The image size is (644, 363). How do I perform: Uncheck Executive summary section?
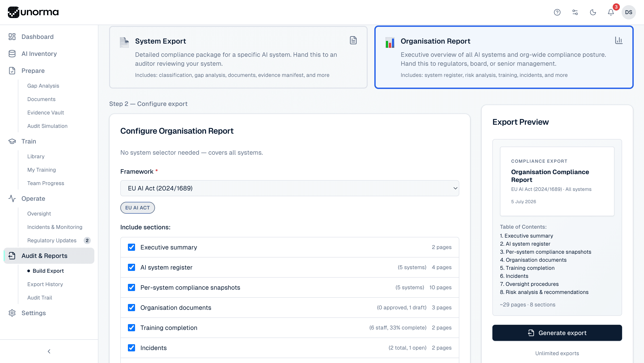click(x=131, y=247)
